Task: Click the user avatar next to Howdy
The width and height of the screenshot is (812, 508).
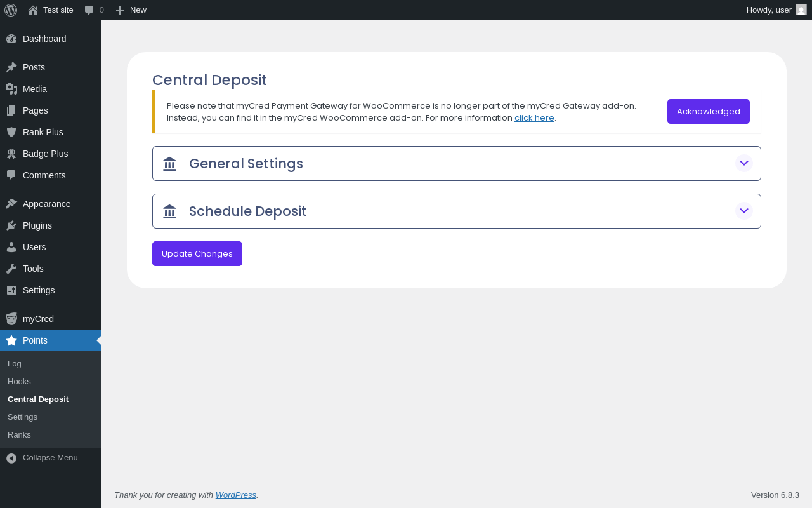Action: point(801,10)
